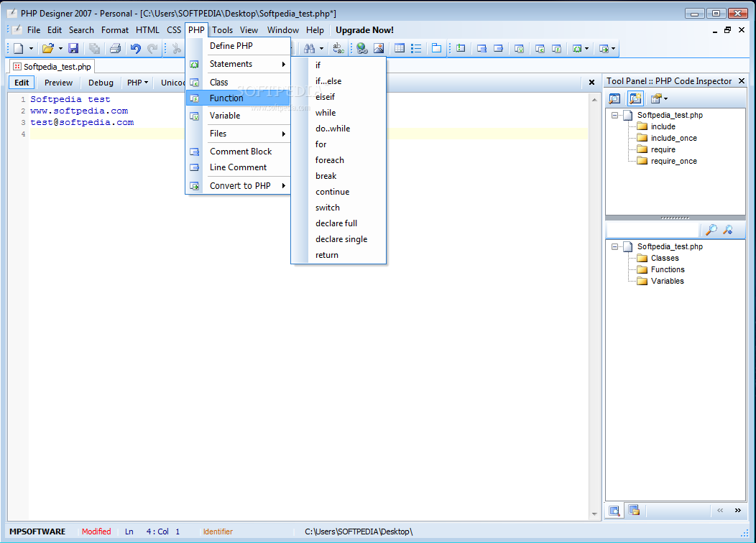
Task: Click the replace text toolbar icon
Action: [x=338, y=48]
